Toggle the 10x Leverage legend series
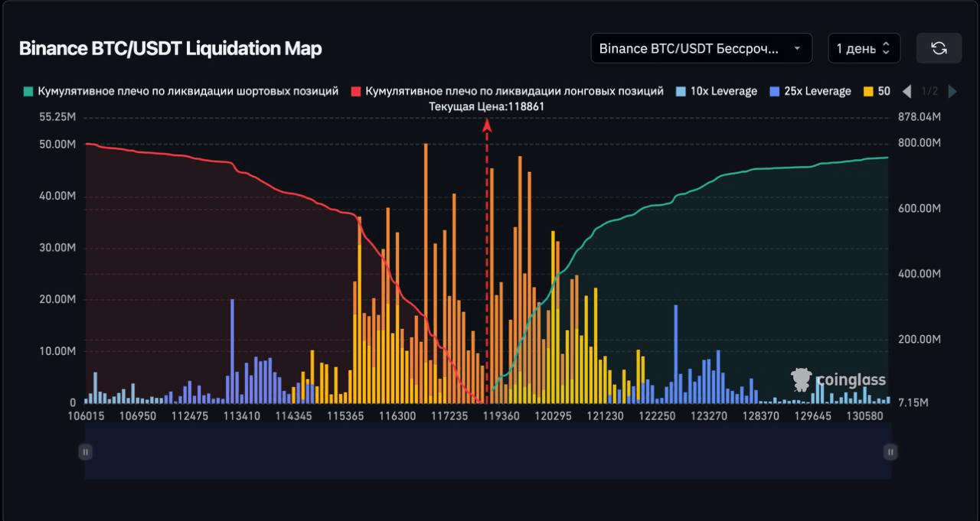980x521 pixels. tap(717, 91)
